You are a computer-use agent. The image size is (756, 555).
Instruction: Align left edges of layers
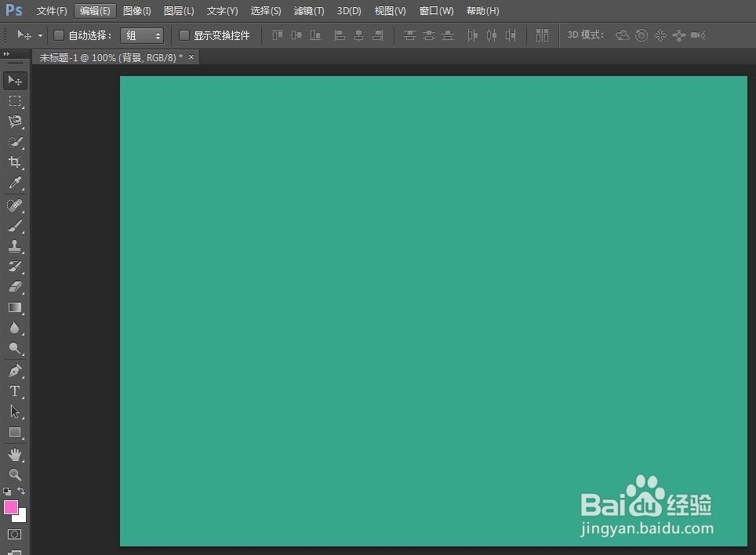tap(340, 35)
